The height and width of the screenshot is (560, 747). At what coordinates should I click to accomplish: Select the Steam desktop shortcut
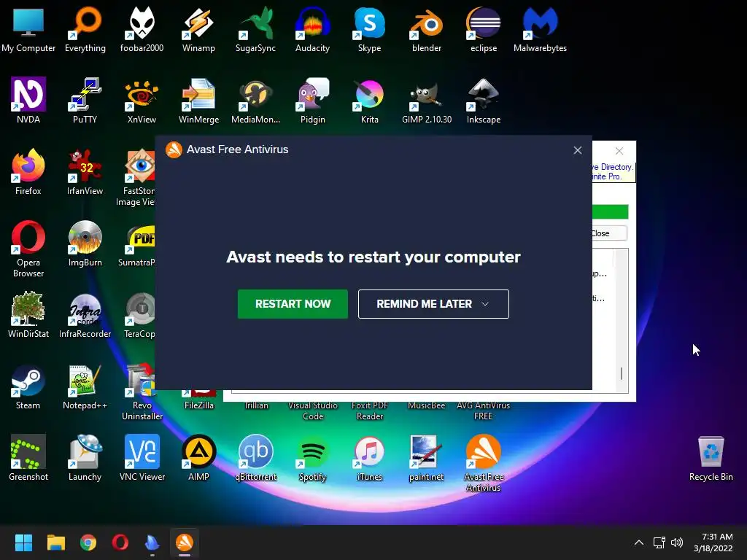coord(28,386)
